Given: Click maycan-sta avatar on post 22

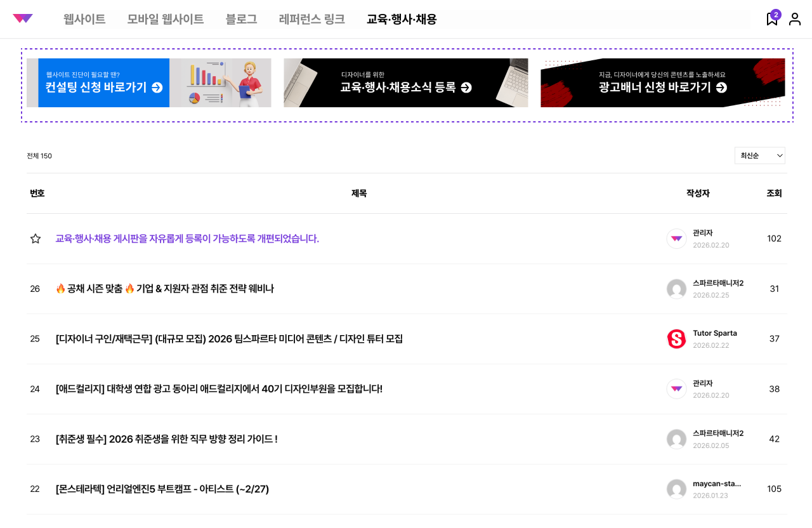Looking at the screenshot, I should [676, 489].
